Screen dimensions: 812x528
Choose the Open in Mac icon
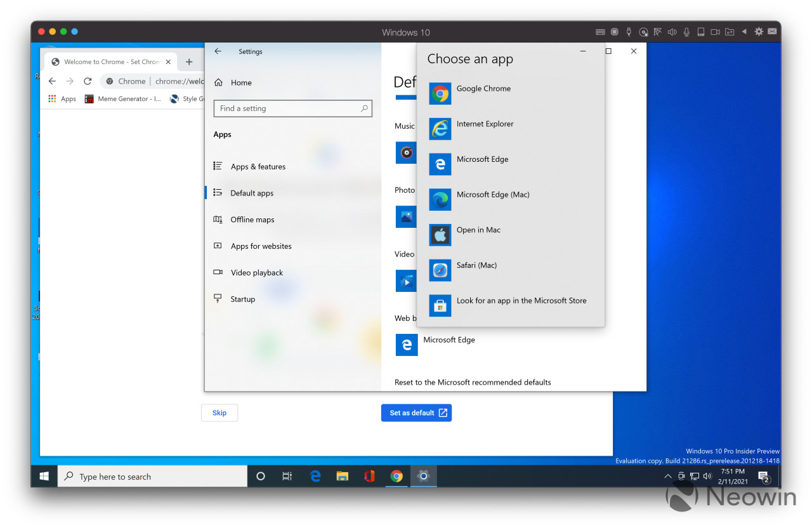(x=440, y=235)
